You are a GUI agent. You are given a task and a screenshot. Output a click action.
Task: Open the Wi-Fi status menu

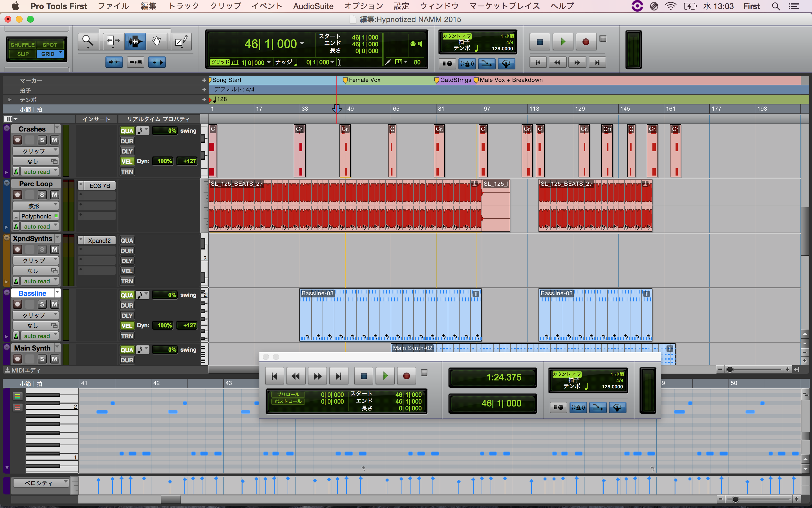[670, 6]
